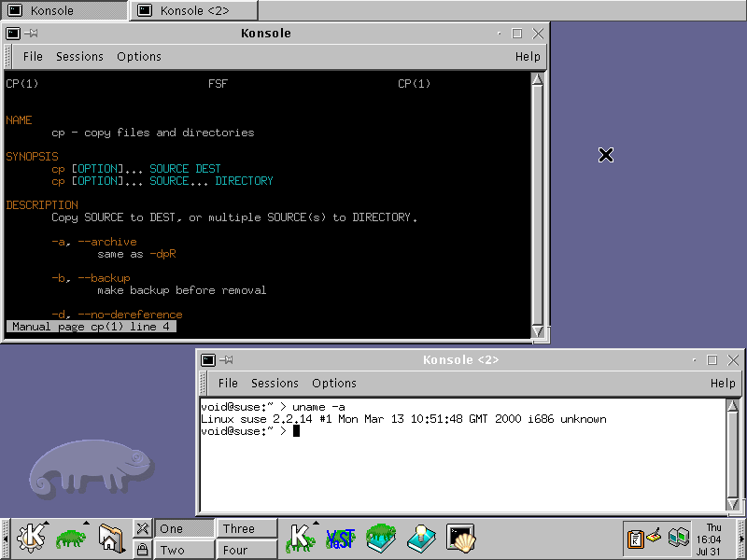Screen dimensions: 747x560
Task: Maximize the Konsole man page window
Action: coord(517,34)
